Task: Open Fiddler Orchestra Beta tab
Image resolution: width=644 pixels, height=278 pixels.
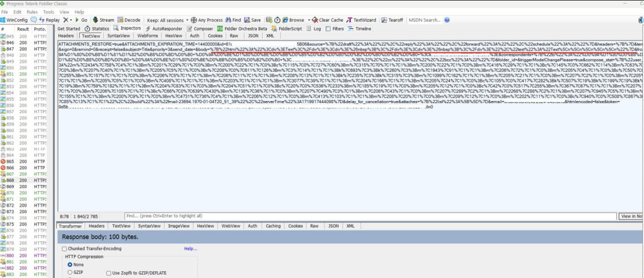Action: click(243, 29)
